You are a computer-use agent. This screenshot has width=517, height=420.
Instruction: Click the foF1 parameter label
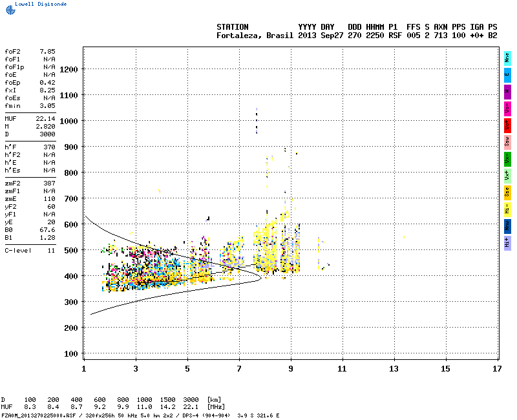point(12,59)
